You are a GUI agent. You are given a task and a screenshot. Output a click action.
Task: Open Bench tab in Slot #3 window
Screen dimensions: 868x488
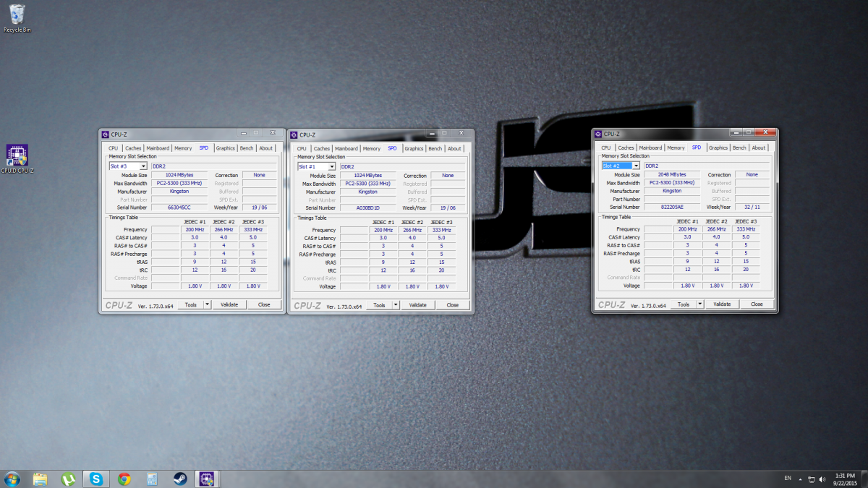pyautogui.click(x=247, y=148)
